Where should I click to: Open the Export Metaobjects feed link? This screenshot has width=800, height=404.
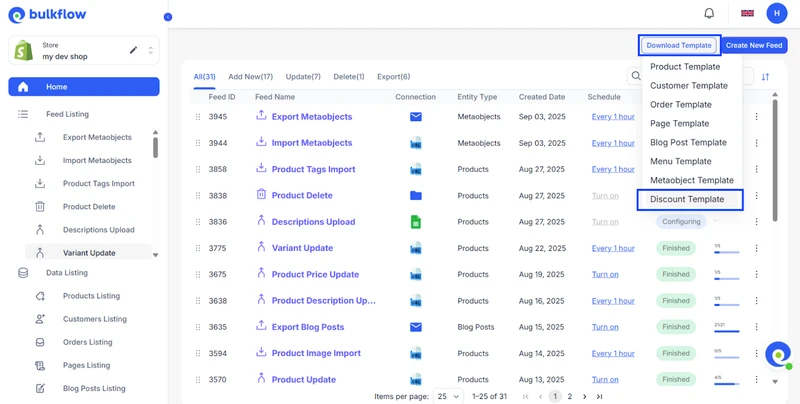312,117
